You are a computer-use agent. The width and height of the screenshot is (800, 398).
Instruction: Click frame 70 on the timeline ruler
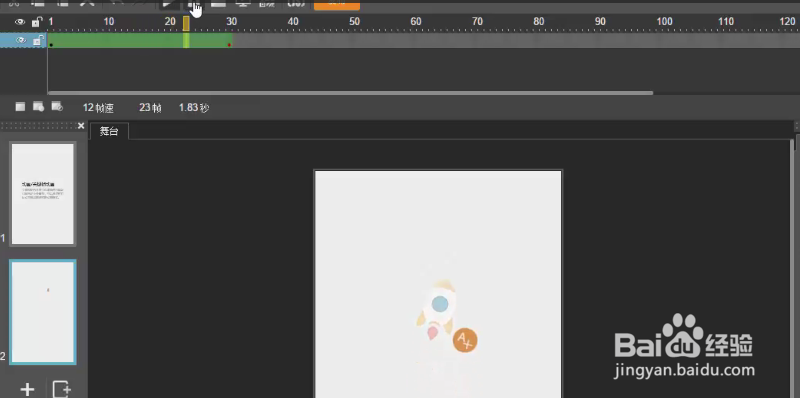coord(478,21)
